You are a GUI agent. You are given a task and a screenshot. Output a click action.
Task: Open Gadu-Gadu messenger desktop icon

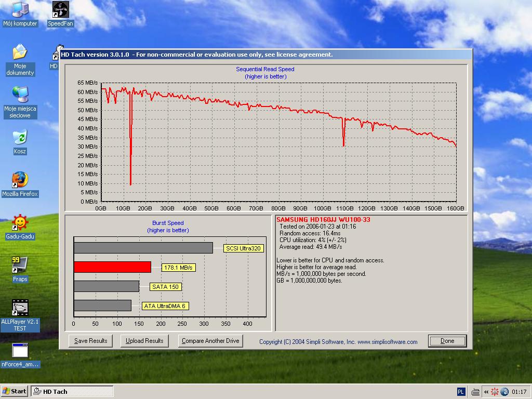click(20, 227)
